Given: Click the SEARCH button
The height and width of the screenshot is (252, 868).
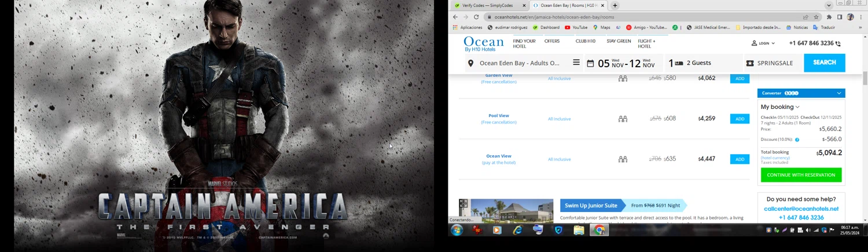Looking at the screenshot, I should point(825,63).
